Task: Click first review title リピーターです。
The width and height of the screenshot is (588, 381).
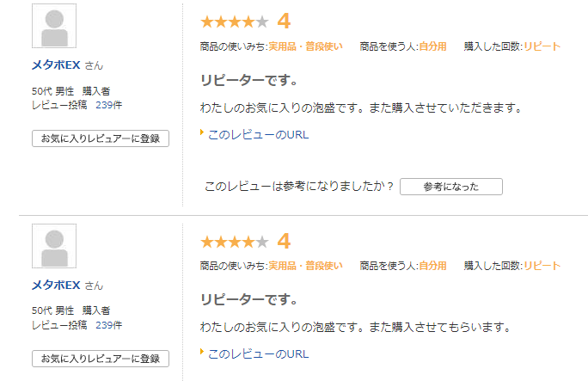Action: [x=249, y=80]
